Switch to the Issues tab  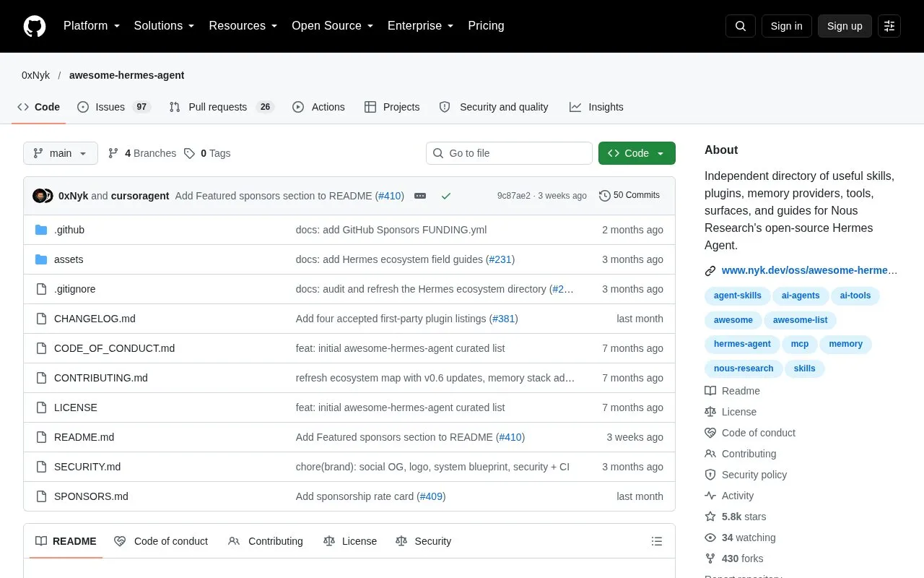tap(113, 107)
